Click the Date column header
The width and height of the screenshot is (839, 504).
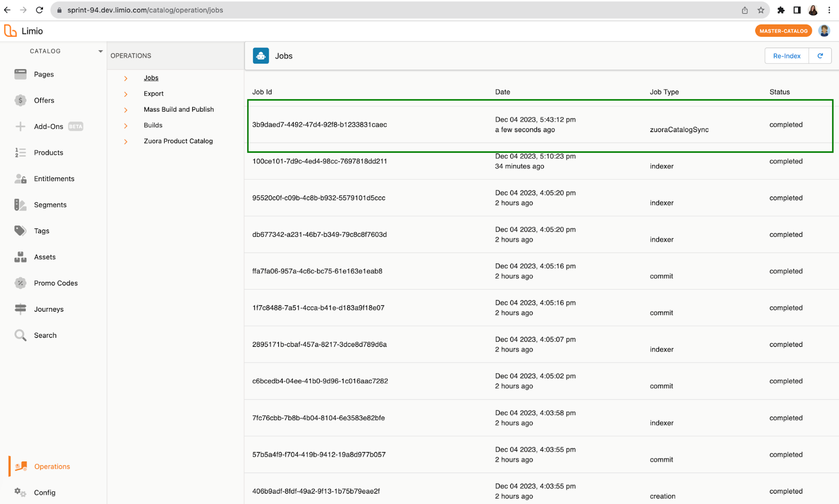coord(502,92)
